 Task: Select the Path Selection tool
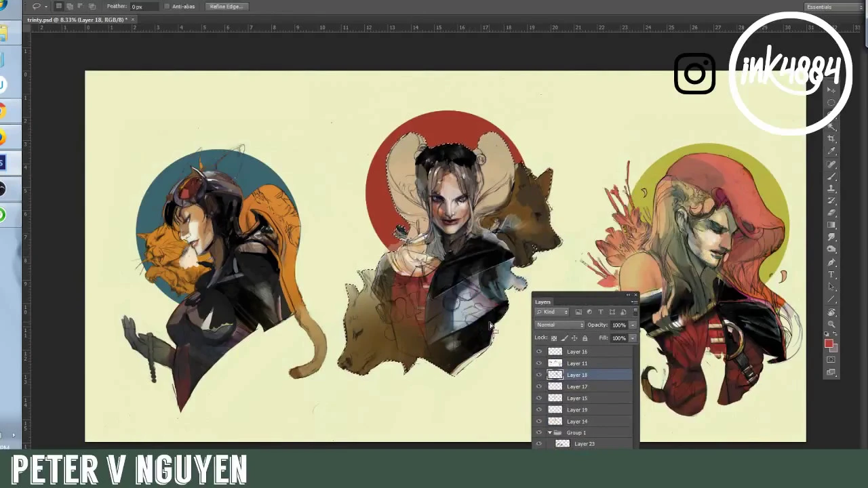pos(831,287)
